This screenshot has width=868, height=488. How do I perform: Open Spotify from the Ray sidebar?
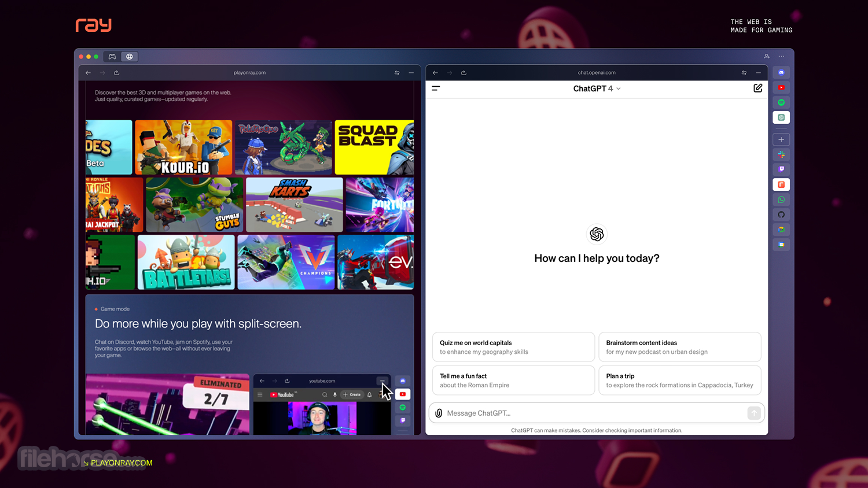point(781,102)
